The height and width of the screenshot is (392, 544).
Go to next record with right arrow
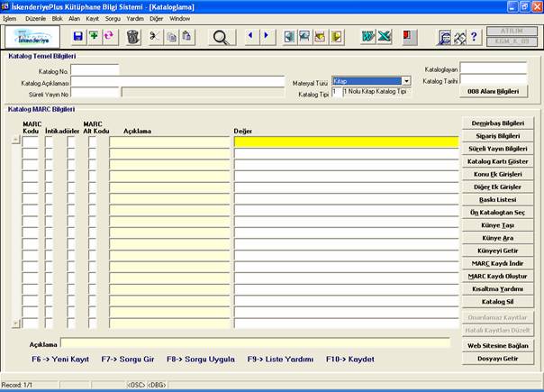[x=267, y=36]
